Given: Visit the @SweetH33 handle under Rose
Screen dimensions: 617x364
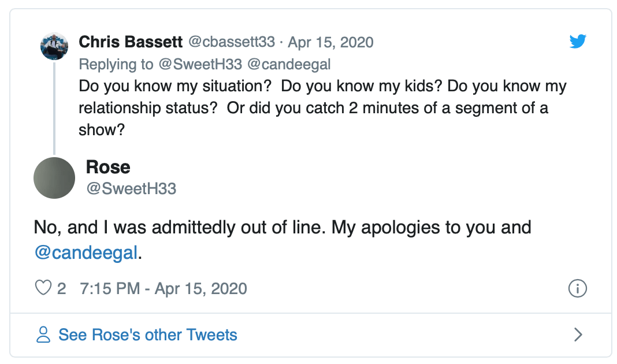Looking at the screenshot, I should [131, 188].
